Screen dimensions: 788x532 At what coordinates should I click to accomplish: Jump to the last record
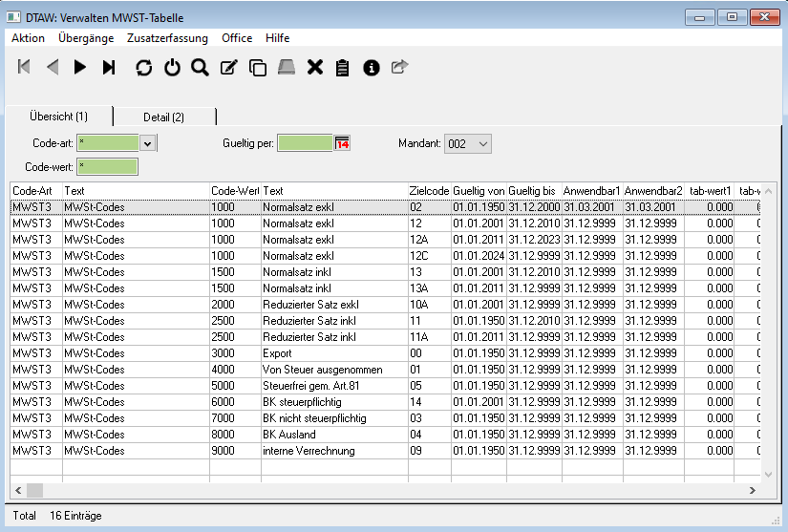109,67
